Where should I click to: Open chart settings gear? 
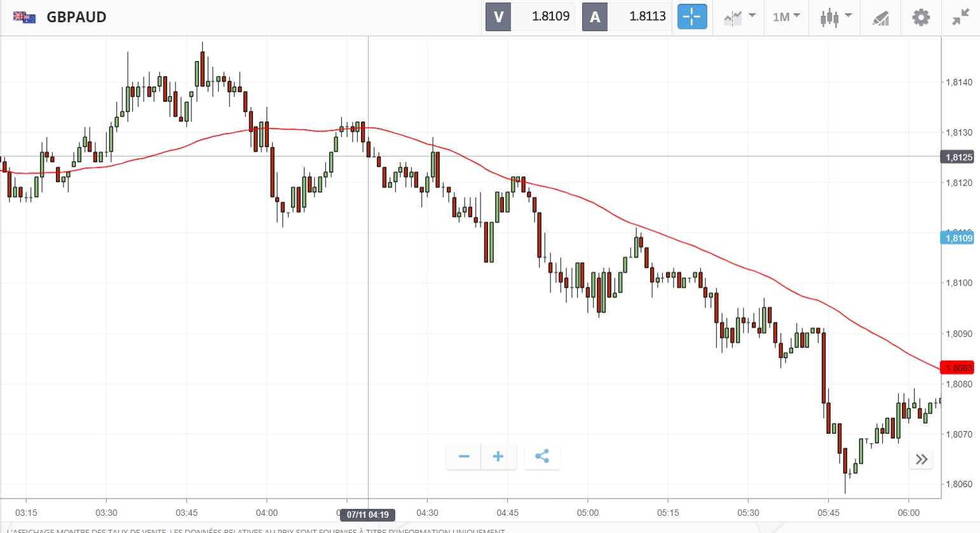click(921, 17)
